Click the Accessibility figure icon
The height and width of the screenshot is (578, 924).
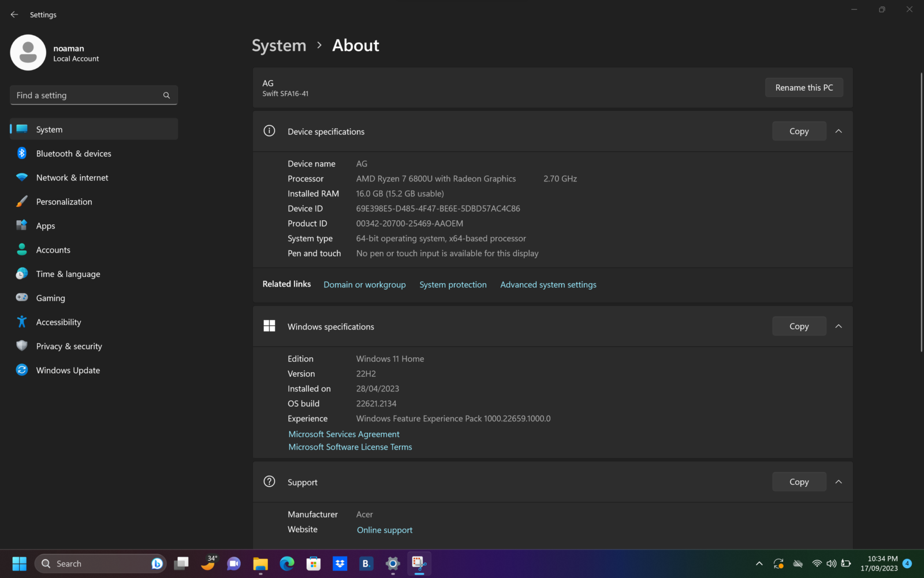point(22,322)
